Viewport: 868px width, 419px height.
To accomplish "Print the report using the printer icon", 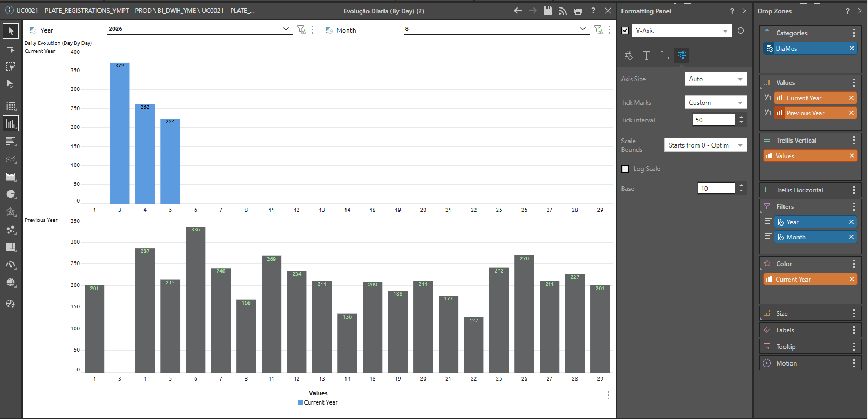I will (578, 11).
